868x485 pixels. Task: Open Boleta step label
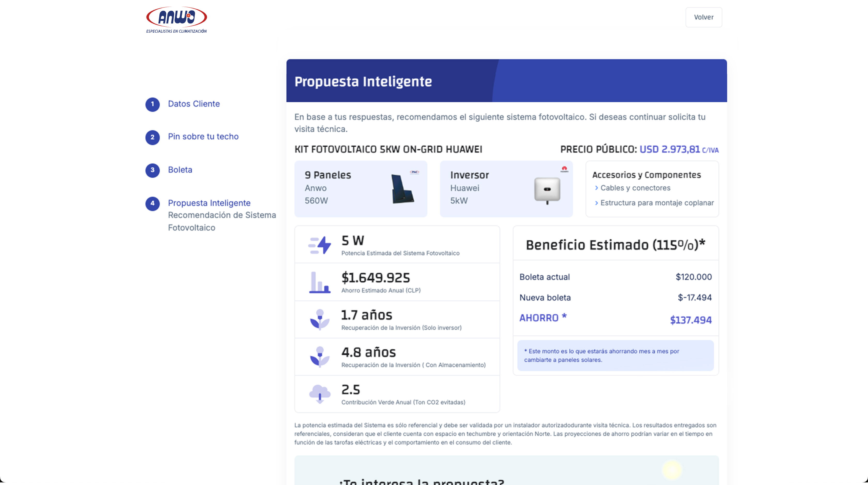[180, 170]
